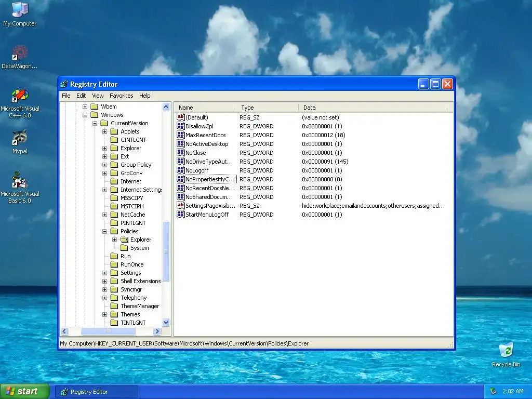Click the NoActiveDesktop value icon
The height and width of the screenshot is (399, 532).
180,143
